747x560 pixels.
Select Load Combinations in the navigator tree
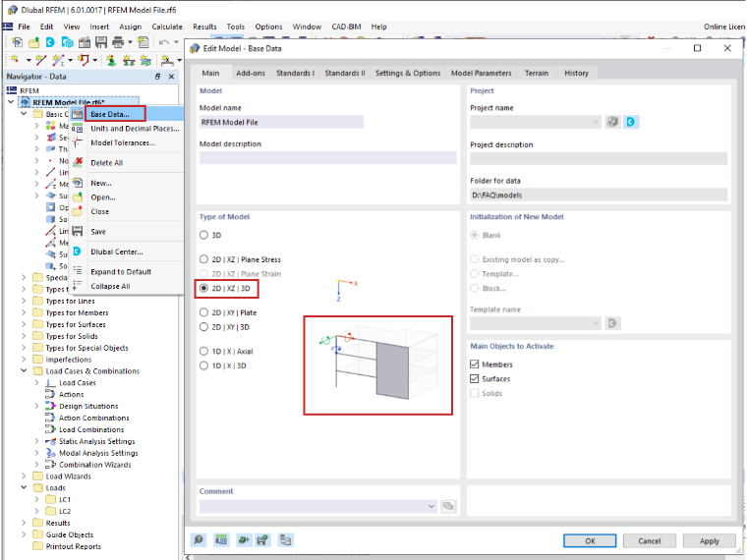click(91, 429)
